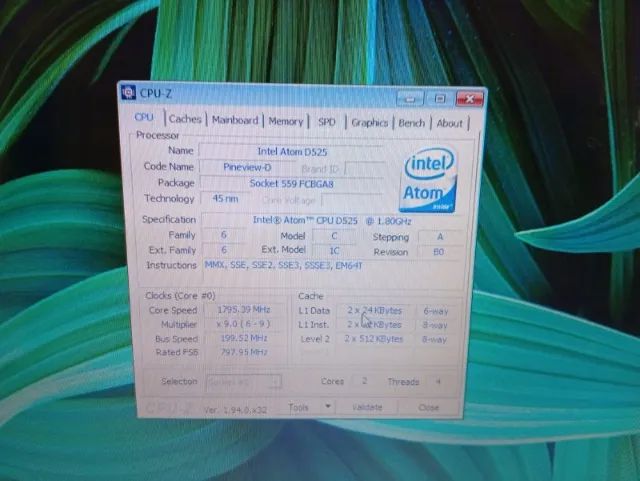Click the Model value C
Screen dimensions: 640x481
coord(334,236)
